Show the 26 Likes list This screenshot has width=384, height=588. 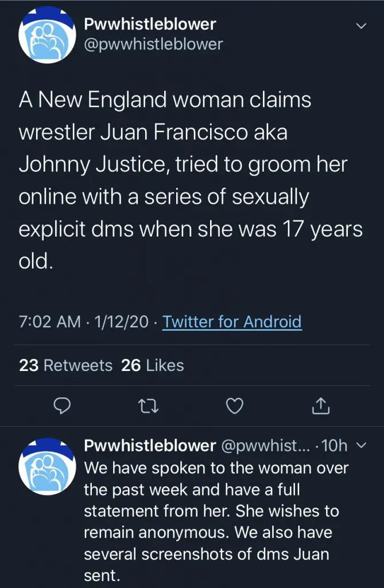(153, 365)
